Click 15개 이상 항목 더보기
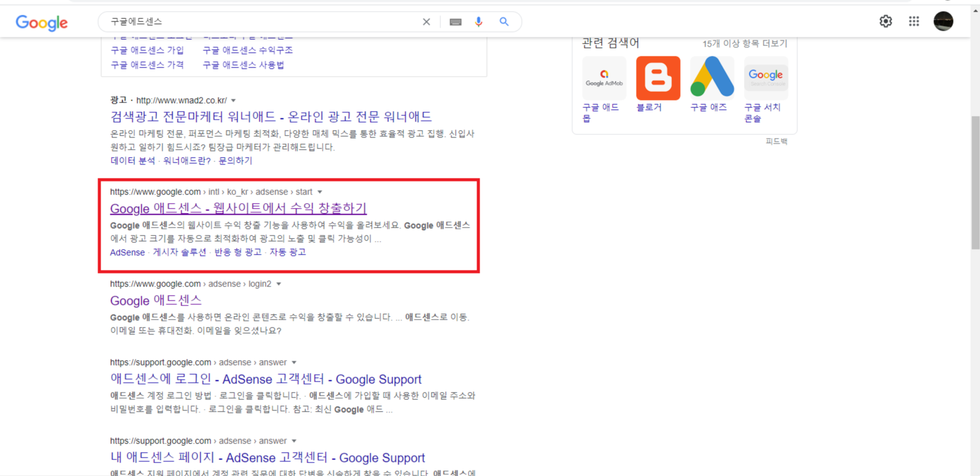The width and height of the screenshot is (980, 476). pos(745,44)
